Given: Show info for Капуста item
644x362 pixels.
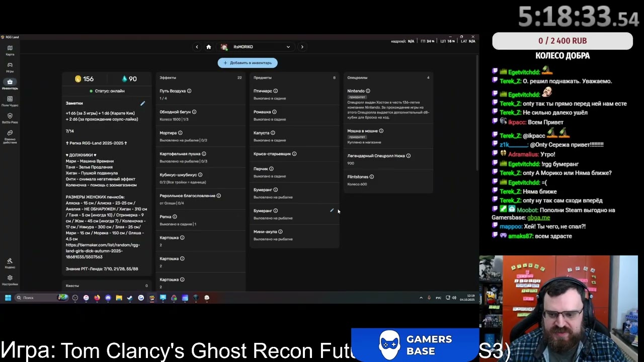Looking at the screenshot, I should (273, 133).
